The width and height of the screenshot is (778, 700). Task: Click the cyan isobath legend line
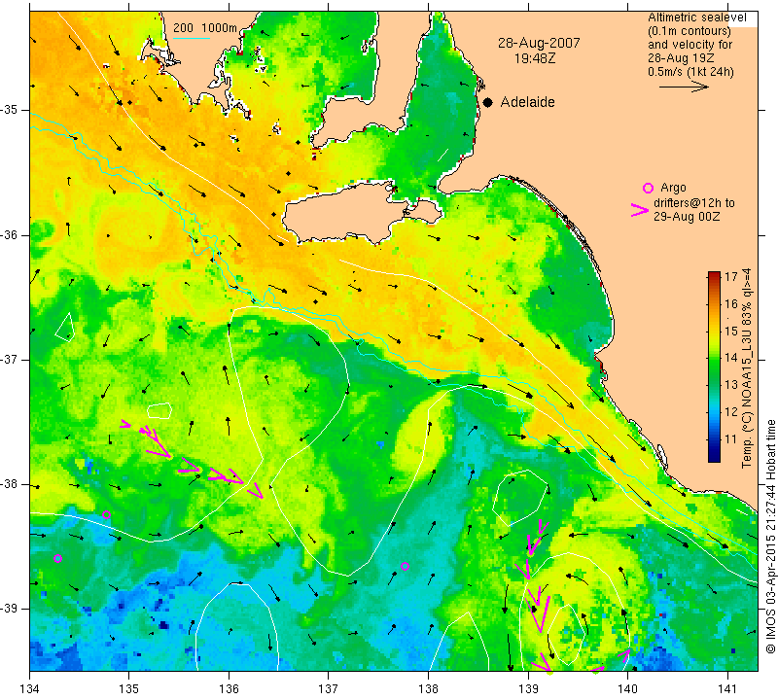191,38
